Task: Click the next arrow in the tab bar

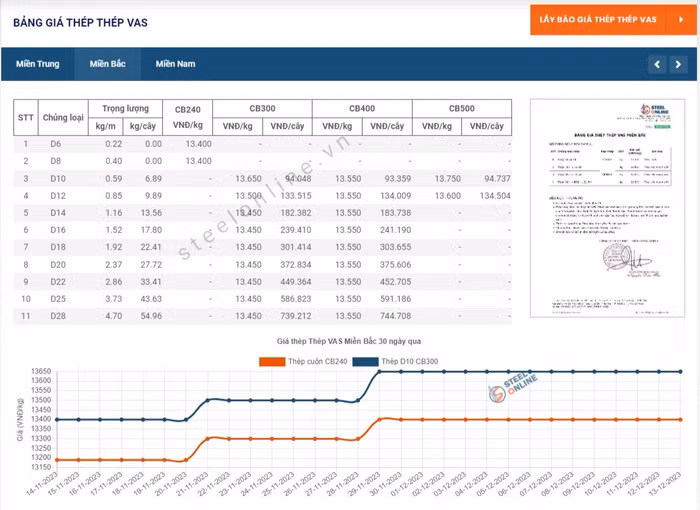Action: pyautogui.click(x=678, y=64)
